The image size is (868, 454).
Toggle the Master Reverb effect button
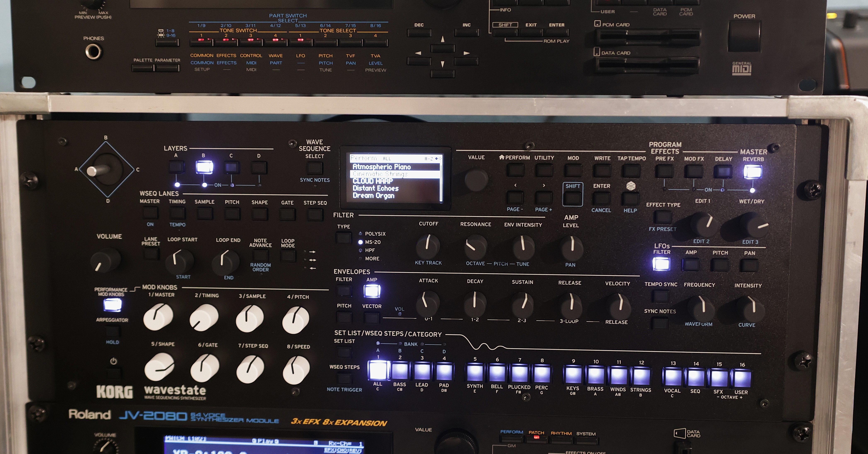pyautogui.click(x=752, y=172)
